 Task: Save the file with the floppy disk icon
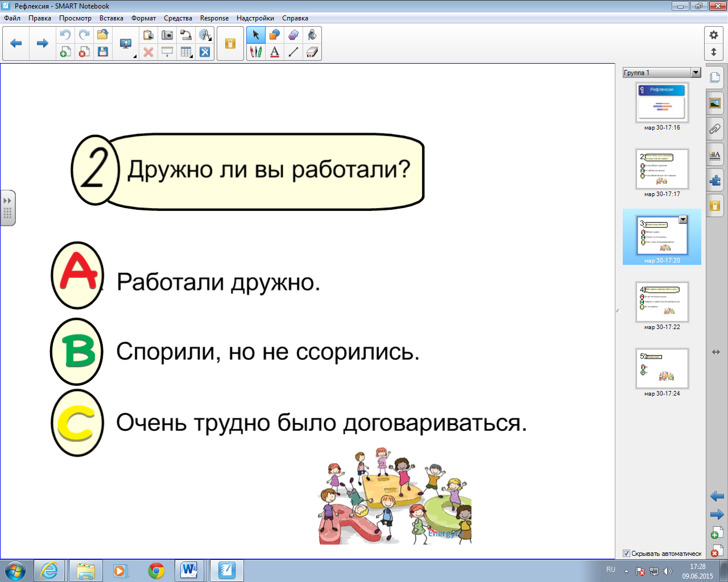(x=103, y=52)
